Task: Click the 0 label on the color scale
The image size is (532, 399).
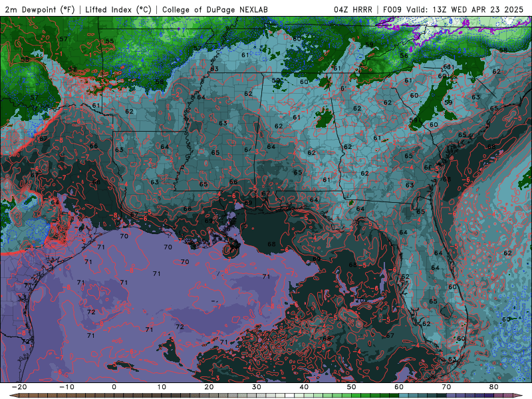Action: click(114, 387)
